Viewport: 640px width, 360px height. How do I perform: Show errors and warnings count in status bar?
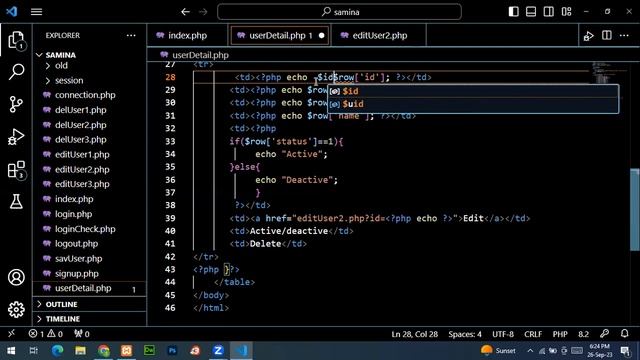pos(45,334)
